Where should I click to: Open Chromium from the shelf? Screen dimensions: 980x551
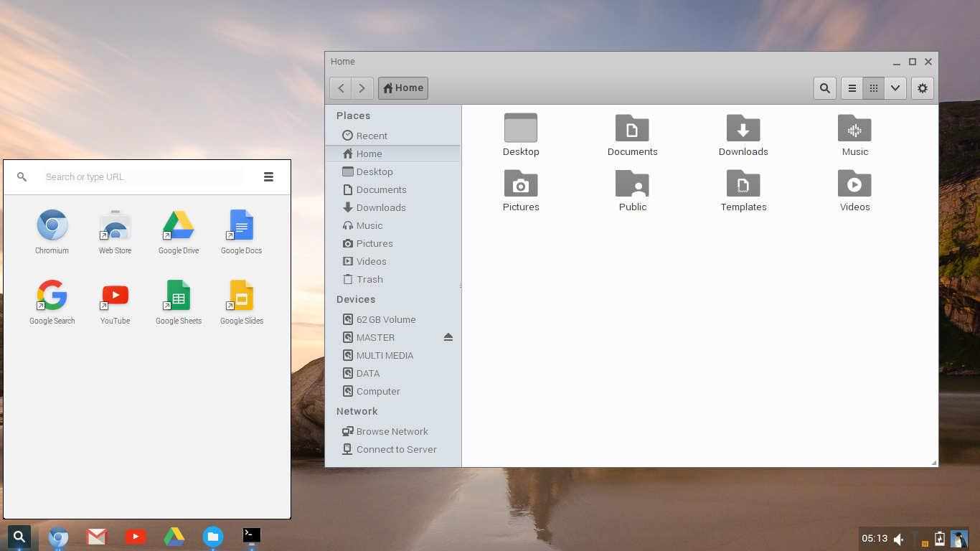coord(58,537)
